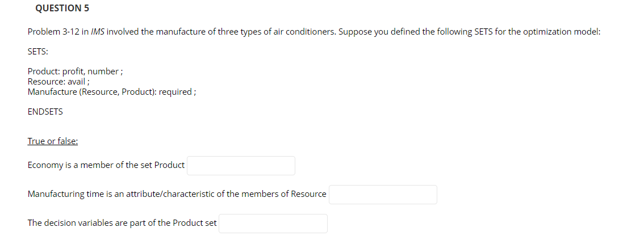
Task: Click the answer box for the Economy statement
Action: coord(241,166)
